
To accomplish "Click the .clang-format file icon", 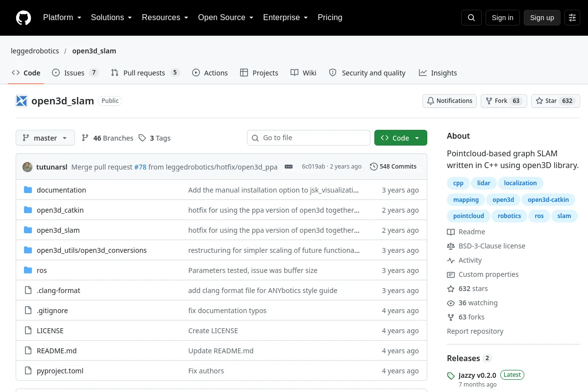I will [28, 291].
